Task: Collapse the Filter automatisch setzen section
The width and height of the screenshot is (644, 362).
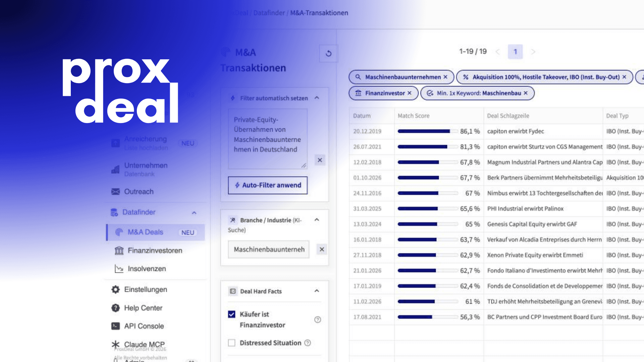Action: point(317,98)
